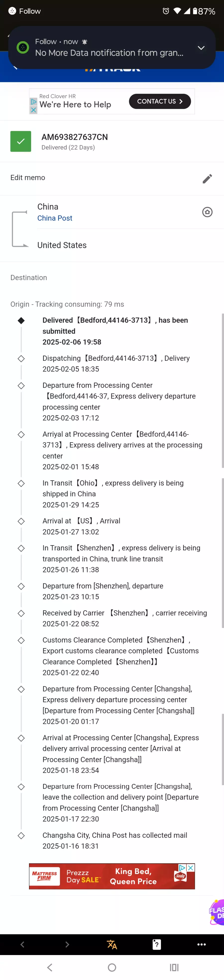Close the Mattress Firm ad banner
Viewport: 224px width, 980px height.
191,867
